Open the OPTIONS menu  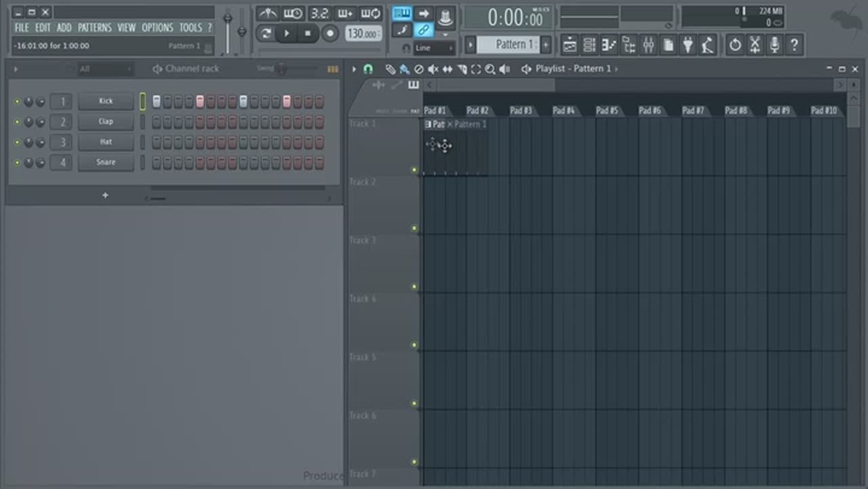157,28
